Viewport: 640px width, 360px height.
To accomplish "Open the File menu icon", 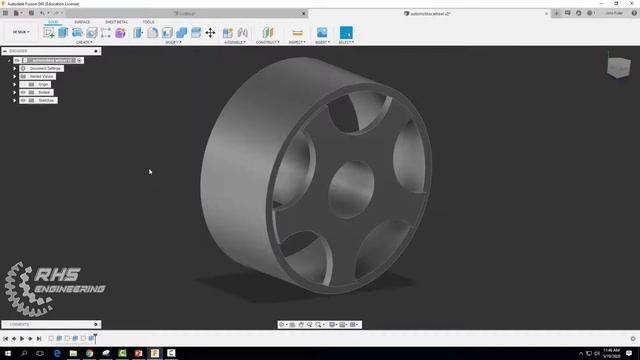I will tap(18, 13).
